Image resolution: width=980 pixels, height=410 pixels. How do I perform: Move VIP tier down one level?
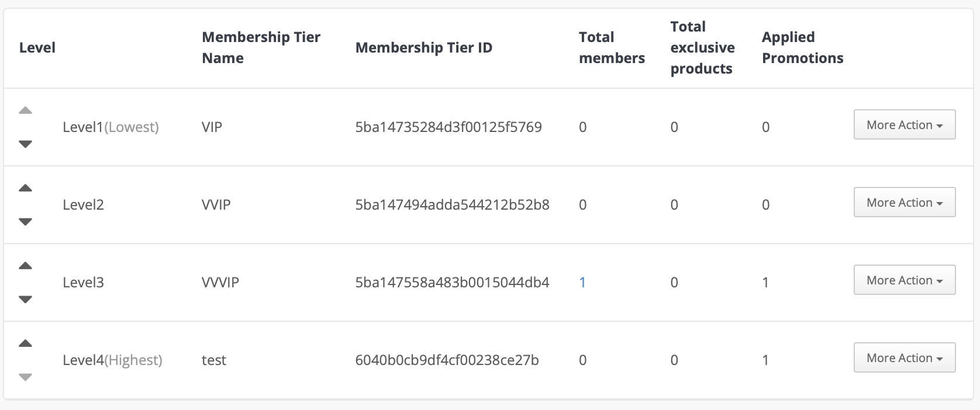25,144
